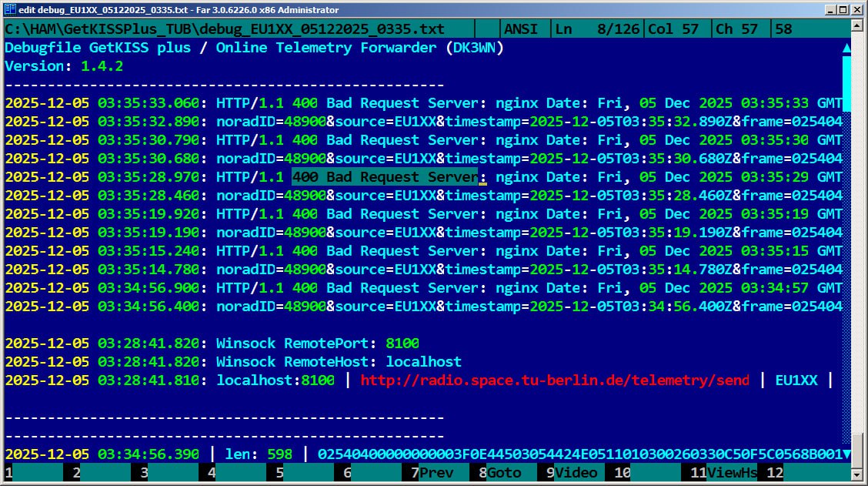The height and width of the screenshot is (486, 868).
Task: Click the Winsock RemotePort 8100 value
Action: 402,344
